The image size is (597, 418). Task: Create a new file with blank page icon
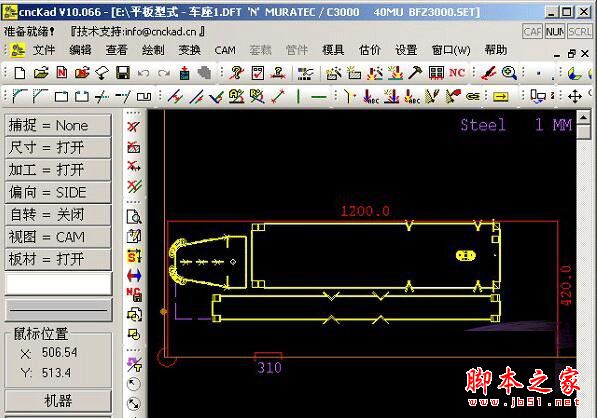(20, 73)
